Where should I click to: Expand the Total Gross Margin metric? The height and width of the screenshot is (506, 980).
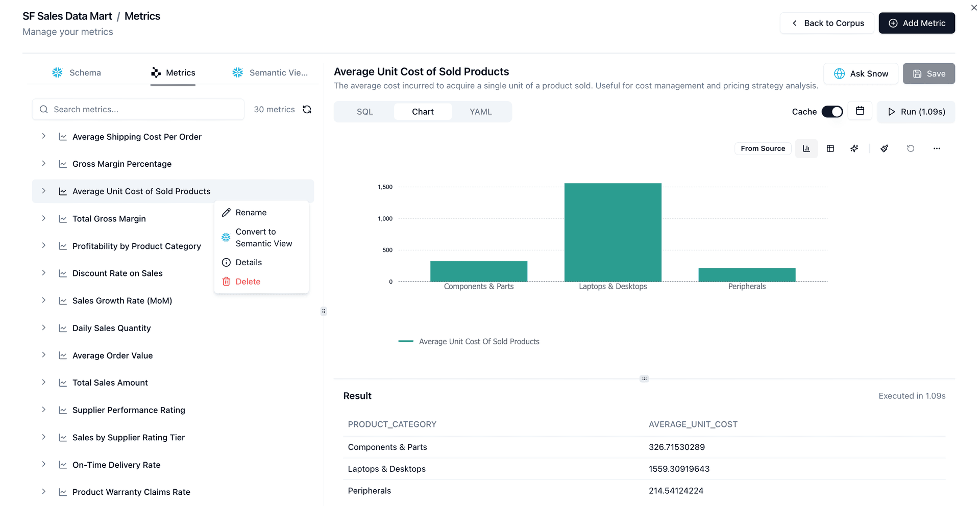coord(44,218)
